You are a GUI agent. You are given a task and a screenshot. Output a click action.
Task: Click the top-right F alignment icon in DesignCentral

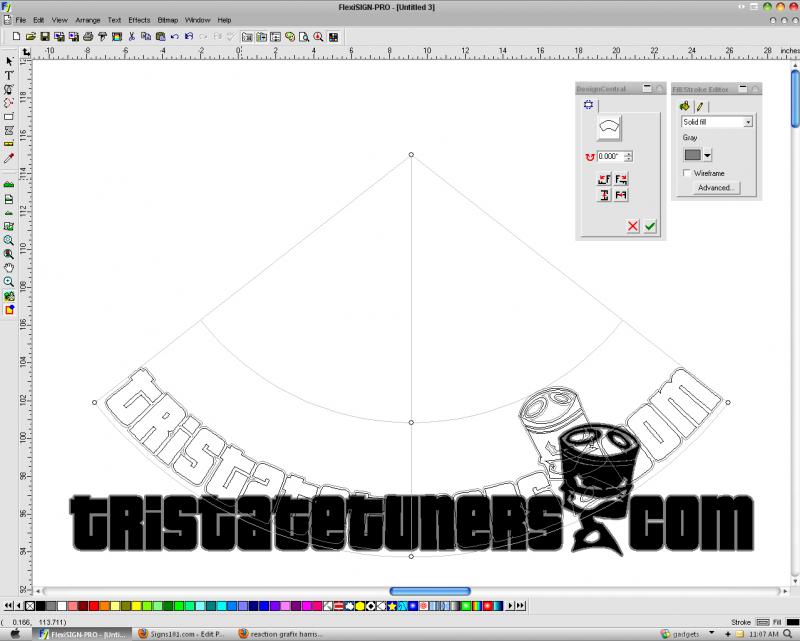pyautogui.click(x=621, y=179)
